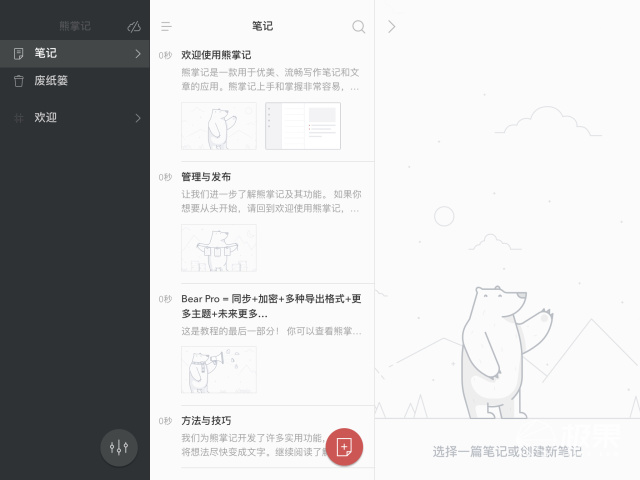Image resolution: width=640 pixels, height=480 pixels.
Task: Expand the 欢迎 tag chevron
Action: pos(138,118)
